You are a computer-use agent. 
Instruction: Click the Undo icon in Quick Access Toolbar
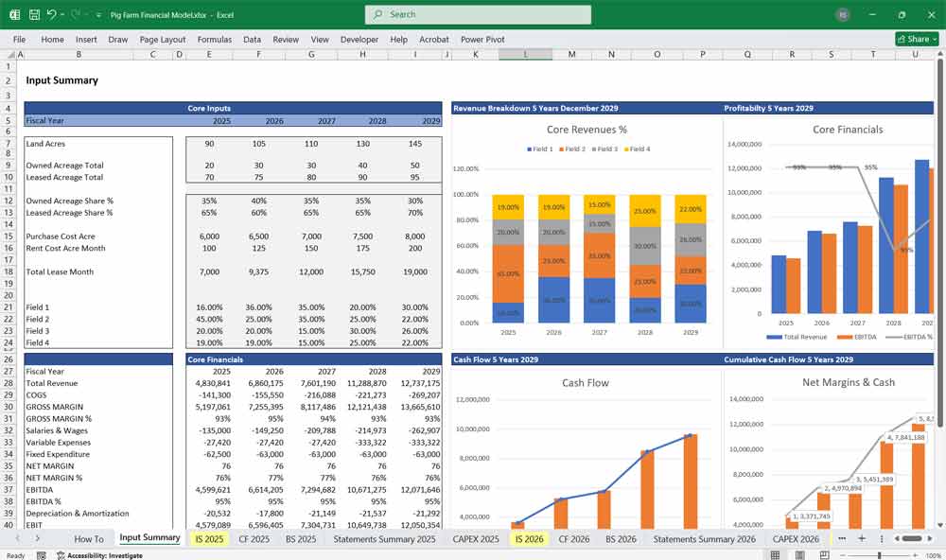52,14
